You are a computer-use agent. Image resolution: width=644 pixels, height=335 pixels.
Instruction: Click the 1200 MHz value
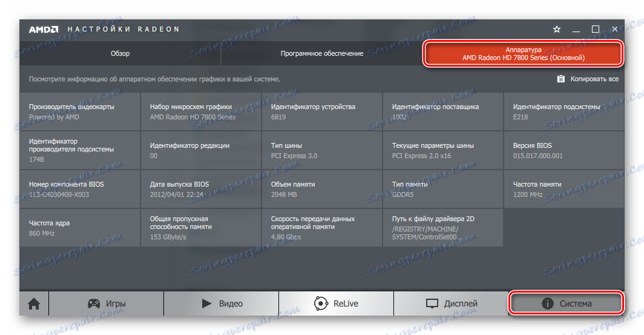[x=528, y=194]
